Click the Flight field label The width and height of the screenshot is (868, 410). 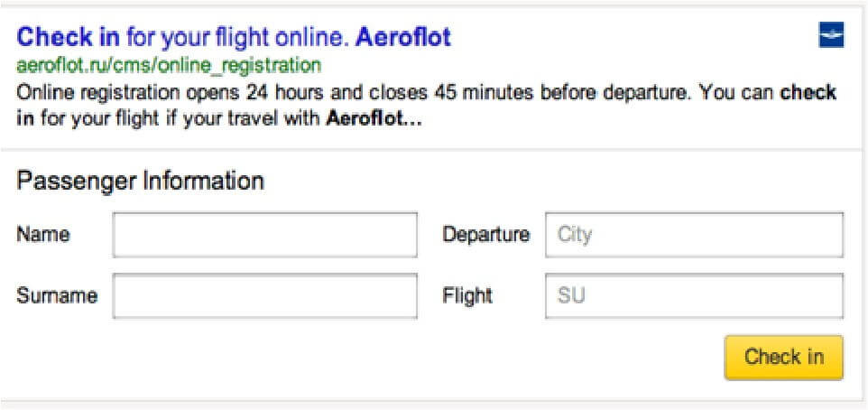467,296
